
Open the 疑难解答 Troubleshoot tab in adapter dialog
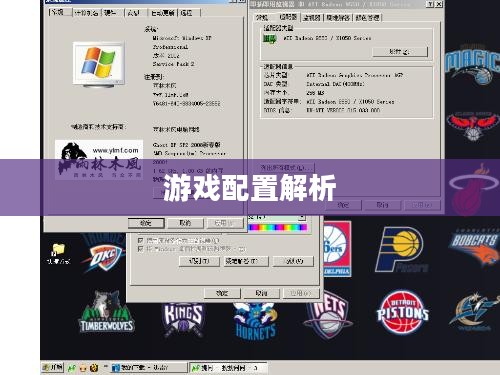pyautogui.click(x=338, y=17)
